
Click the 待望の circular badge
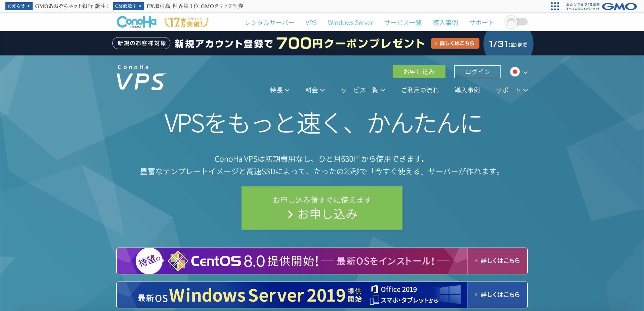(x=149, y=261)
